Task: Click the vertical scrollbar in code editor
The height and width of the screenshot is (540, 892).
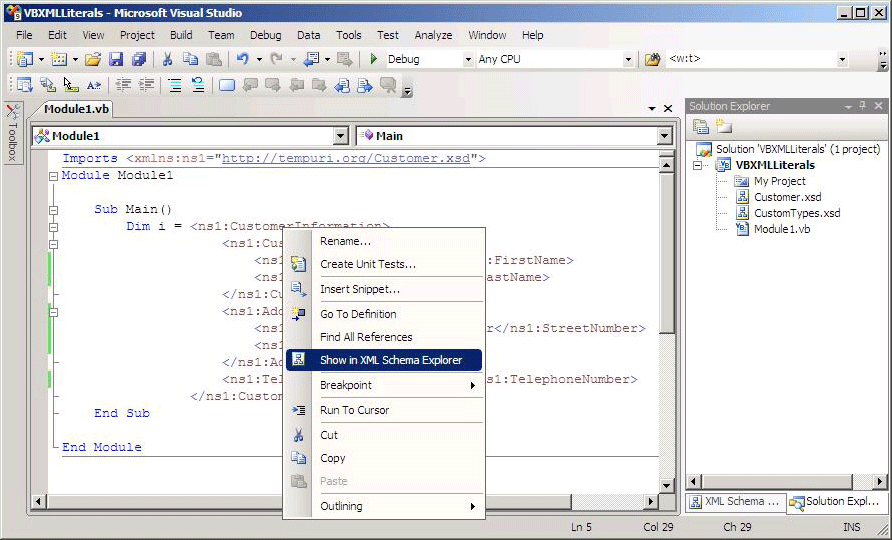Action: 667,300
